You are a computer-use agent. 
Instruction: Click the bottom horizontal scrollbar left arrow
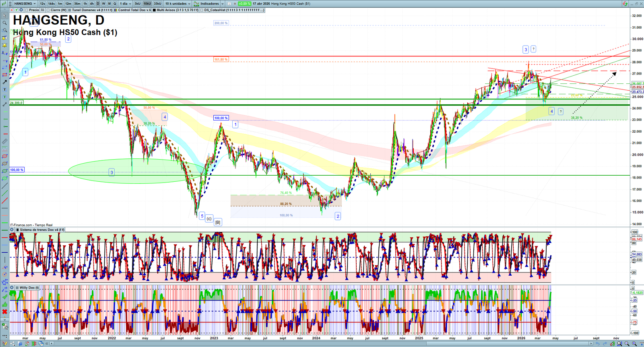tap(47, 344)
